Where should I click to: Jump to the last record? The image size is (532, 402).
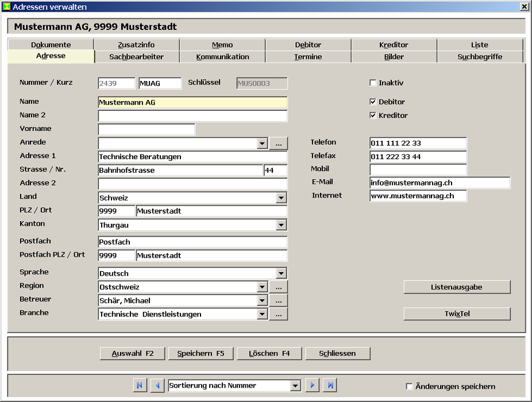tap(330, 386)
